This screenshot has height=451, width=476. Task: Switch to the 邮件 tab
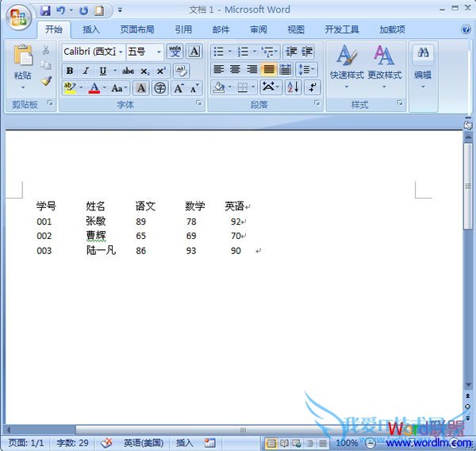(x=221, y=29)
